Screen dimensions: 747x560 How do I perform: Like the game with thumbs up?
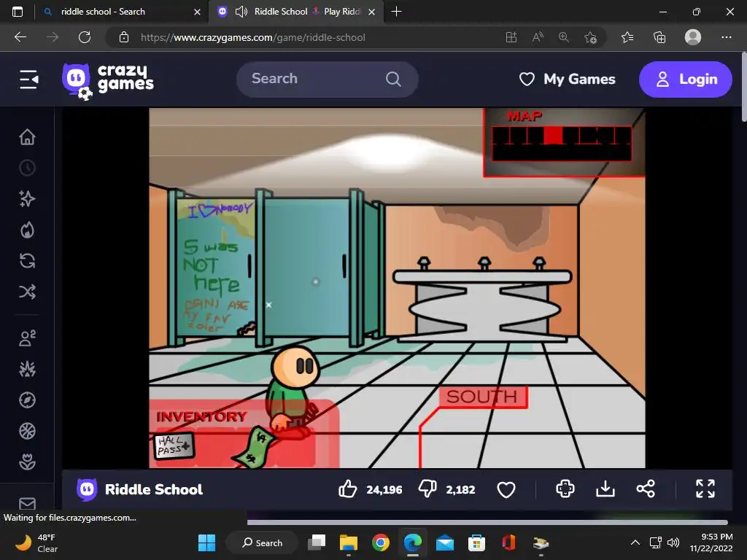pyautogui.click(x=348, y=489)
